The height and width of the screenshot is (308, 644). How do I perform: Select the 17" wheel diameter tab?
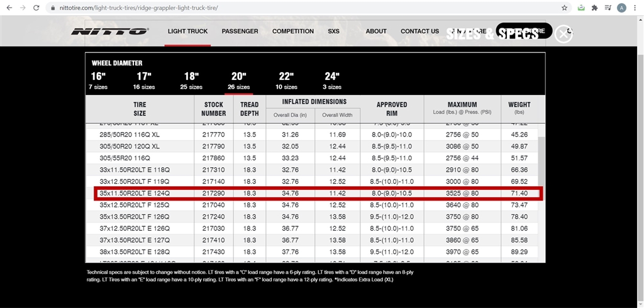tap(144, 80)
